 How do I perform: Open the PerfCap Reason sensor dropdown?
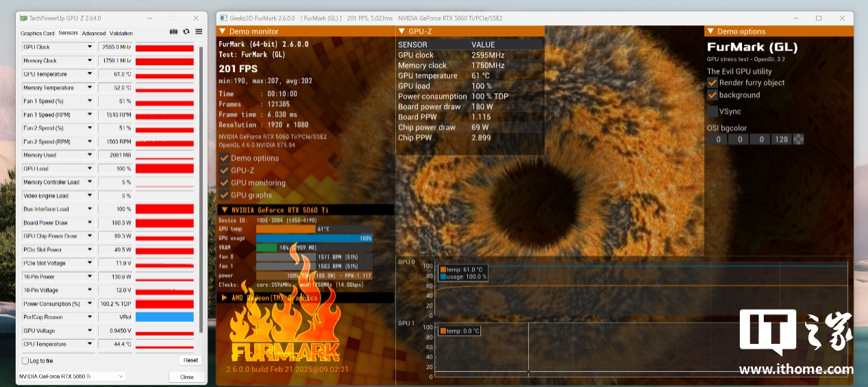89,317
